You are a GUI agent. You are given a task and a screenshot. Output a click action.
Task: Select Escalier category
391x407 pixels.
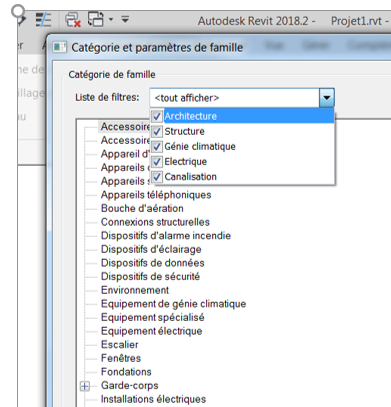tap(120, 345)
